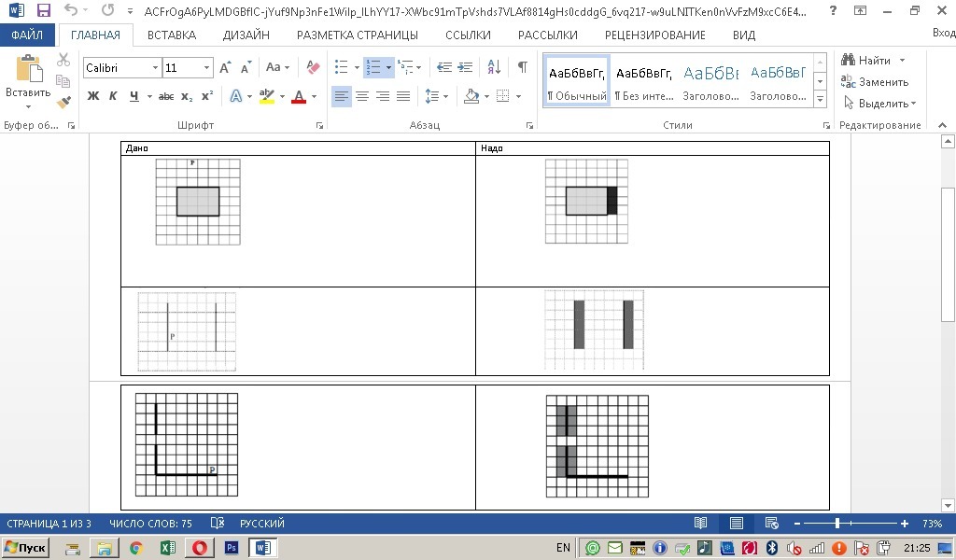Decrease indent icon in paragraph group
This screenshot has width=956, height=560.
point(443,67)
